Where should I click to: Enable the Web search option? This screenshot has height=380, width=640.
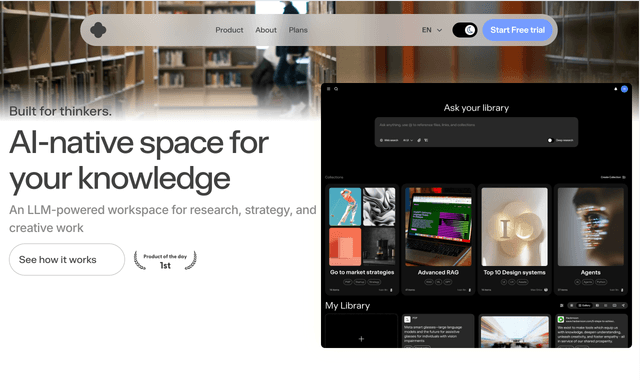389,140
